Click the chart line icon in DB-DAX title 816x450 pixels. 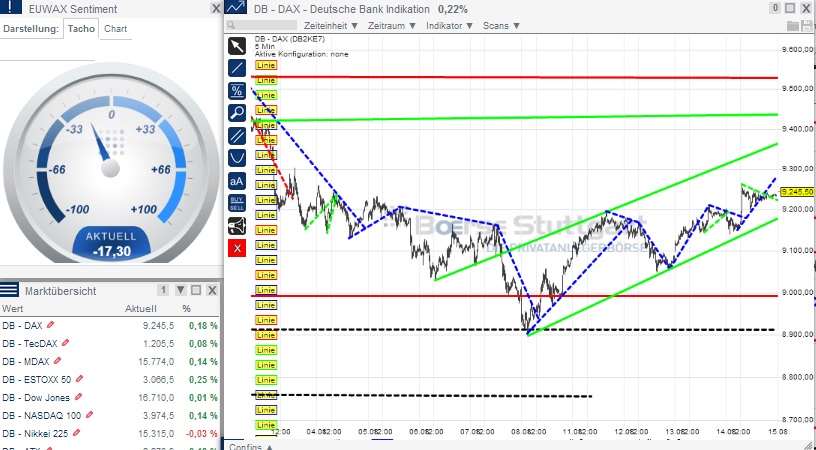click(237, 7)
